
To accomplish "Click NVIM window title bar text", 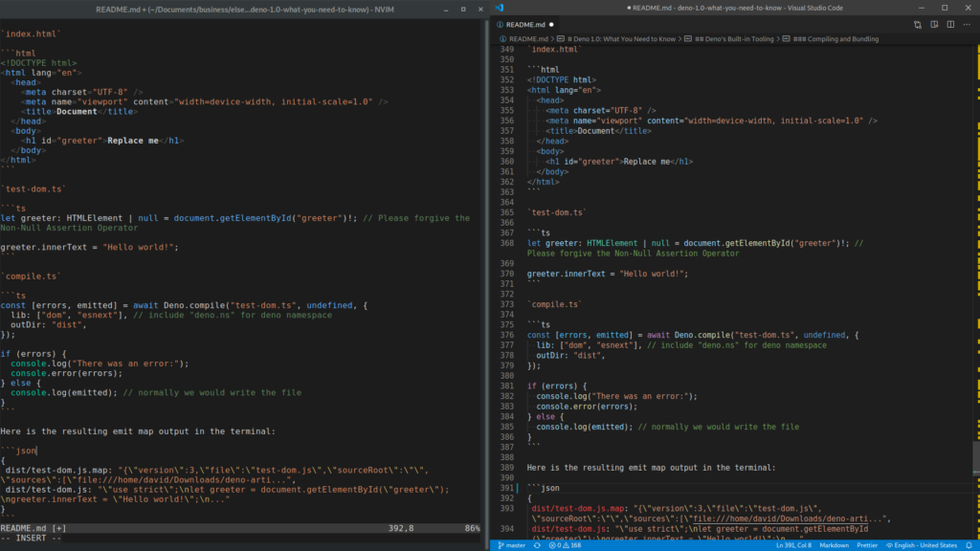I will point(244,10).
